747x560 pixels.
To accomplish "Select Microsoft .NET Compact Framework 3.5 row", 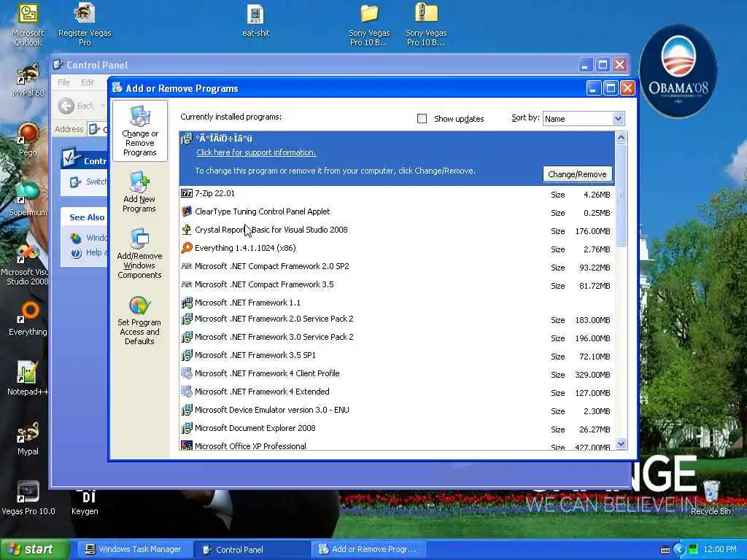I will click(x=397, y=284).
